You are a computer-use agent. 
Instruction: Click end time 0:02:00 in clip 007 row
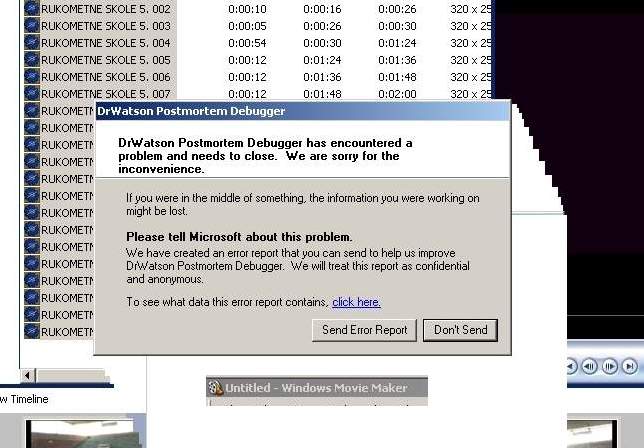[x=397, y=94]
